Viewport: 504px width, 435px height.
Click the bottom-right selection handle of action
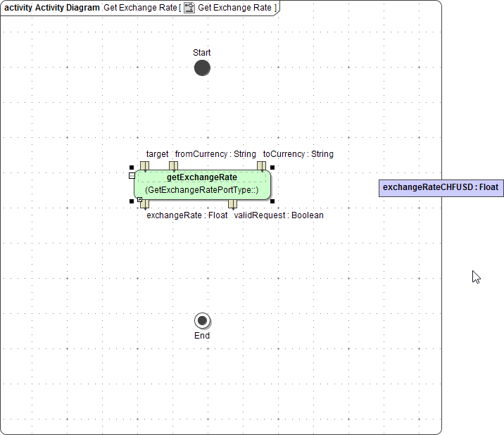(x=272, y=201)
